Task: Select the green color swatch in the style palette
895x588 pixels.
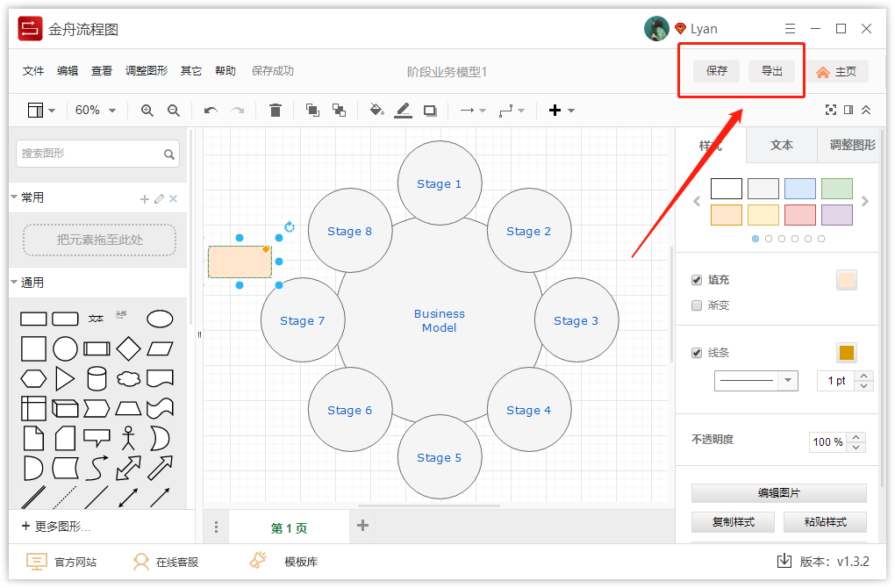Action: [836, 188]
